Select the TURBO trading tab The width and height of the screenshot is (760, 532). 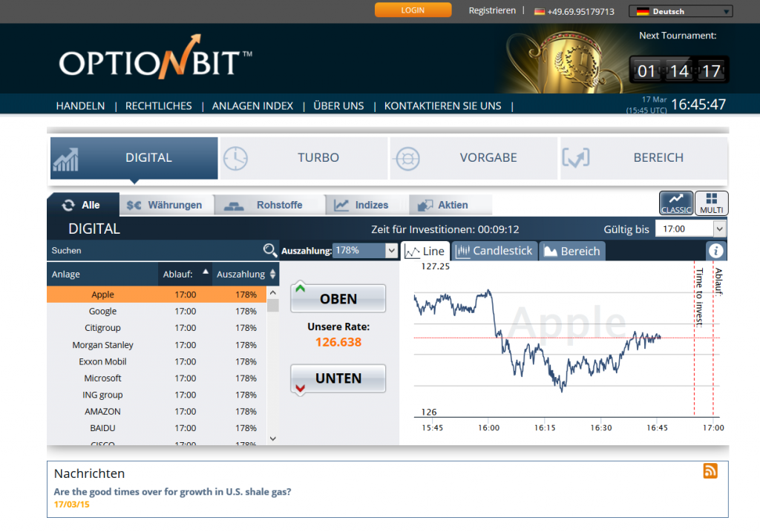point(304,158)
